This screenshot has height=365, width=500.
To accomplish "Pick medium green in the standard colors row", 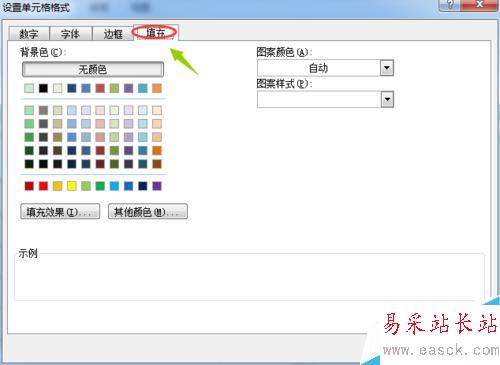I will tap(100, 186).
